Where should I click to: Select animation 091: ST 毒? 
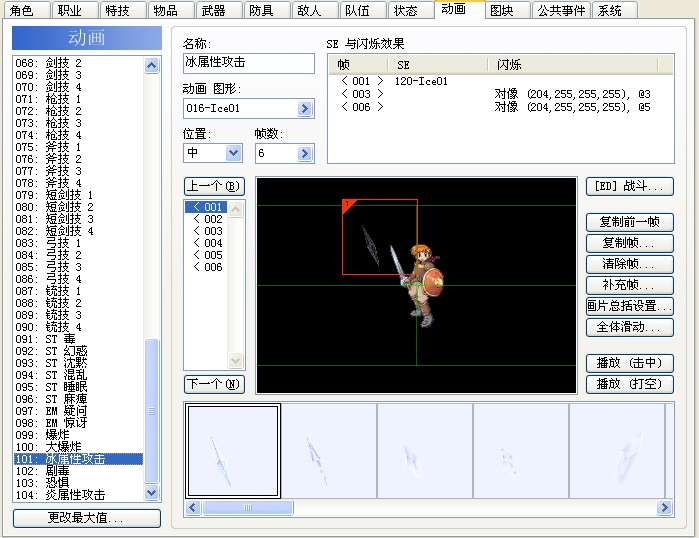(x=78, y=339)
